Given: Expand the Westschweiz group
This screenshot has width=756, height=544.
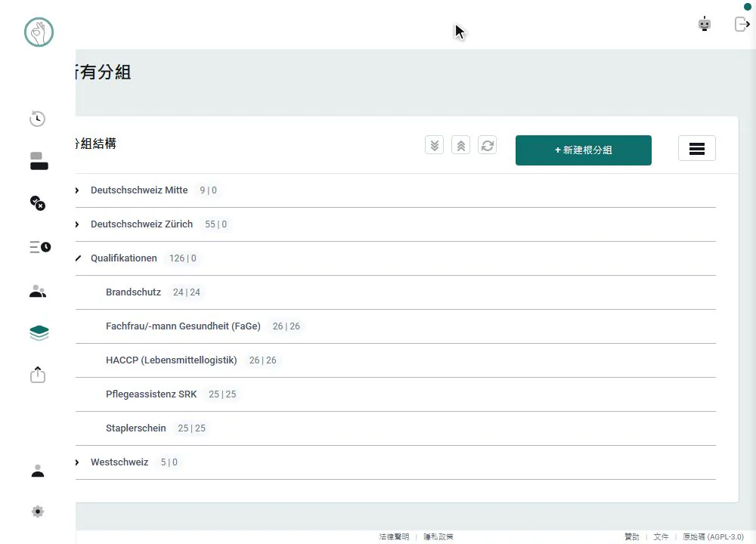Looking at the screenshot, I should [77, 462].
